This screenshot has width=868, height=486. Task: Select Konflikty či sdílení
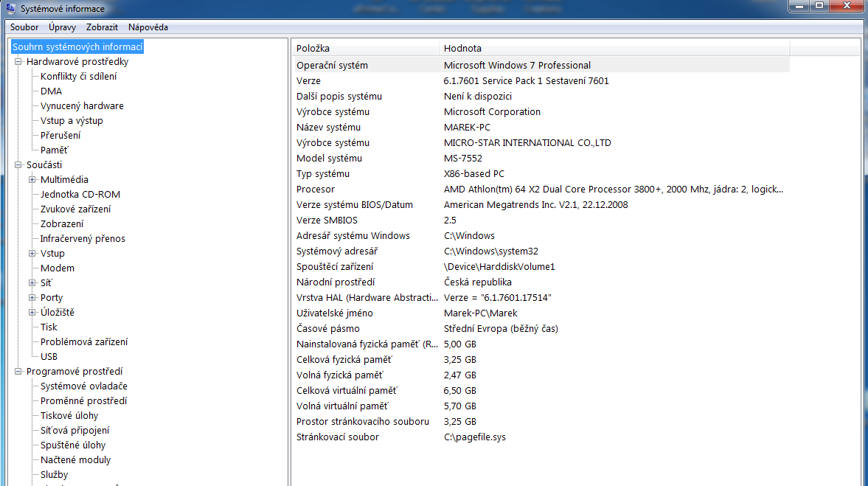pos(79,77)
